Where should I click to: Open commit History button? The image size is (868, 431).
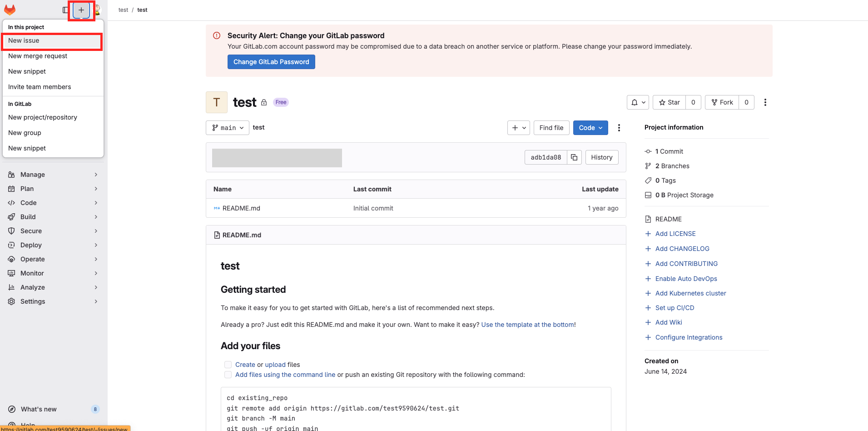602,157
